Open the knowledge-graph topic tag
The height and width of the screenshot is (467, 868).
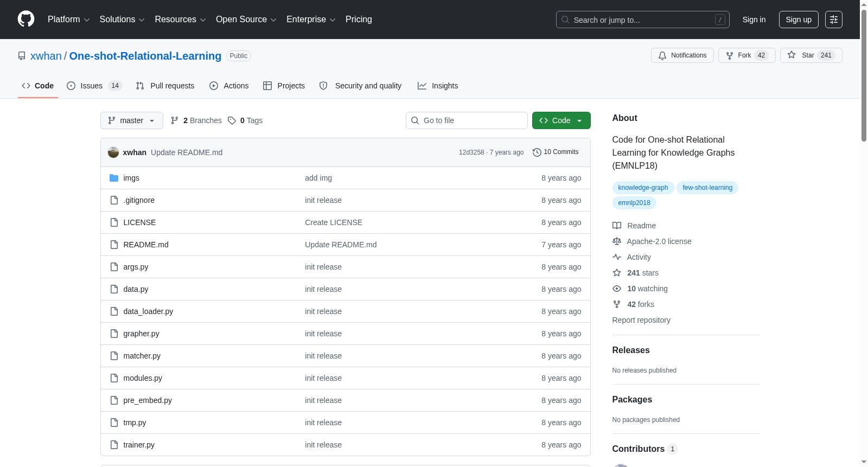click(x=643, y=188)
